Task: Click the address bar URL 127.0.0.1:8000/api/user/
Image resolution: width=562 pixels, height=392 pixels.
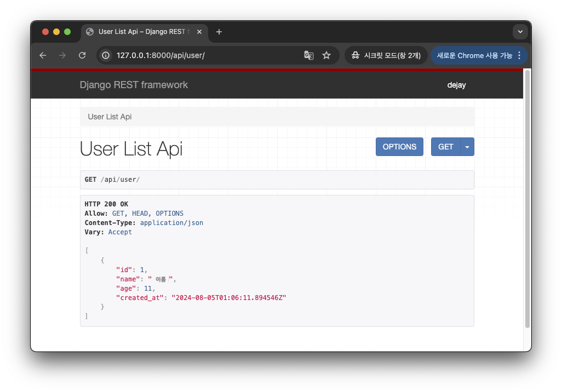Action: tap(160, 55)
